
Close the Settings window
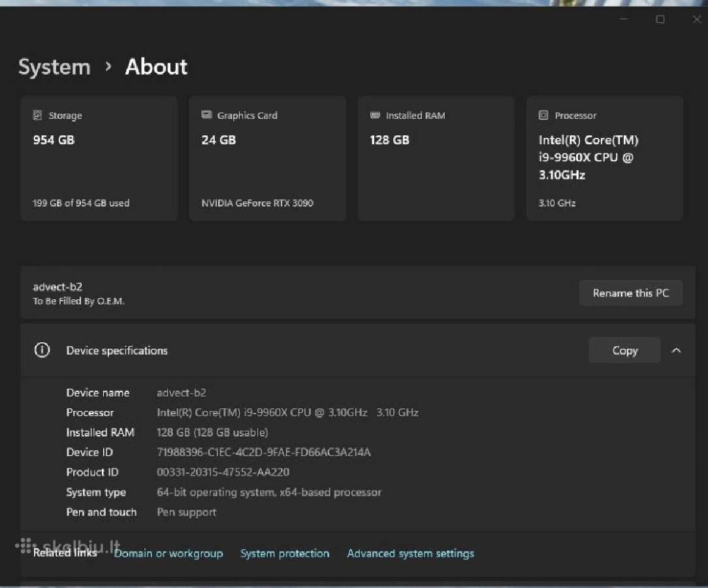[696, 19]
